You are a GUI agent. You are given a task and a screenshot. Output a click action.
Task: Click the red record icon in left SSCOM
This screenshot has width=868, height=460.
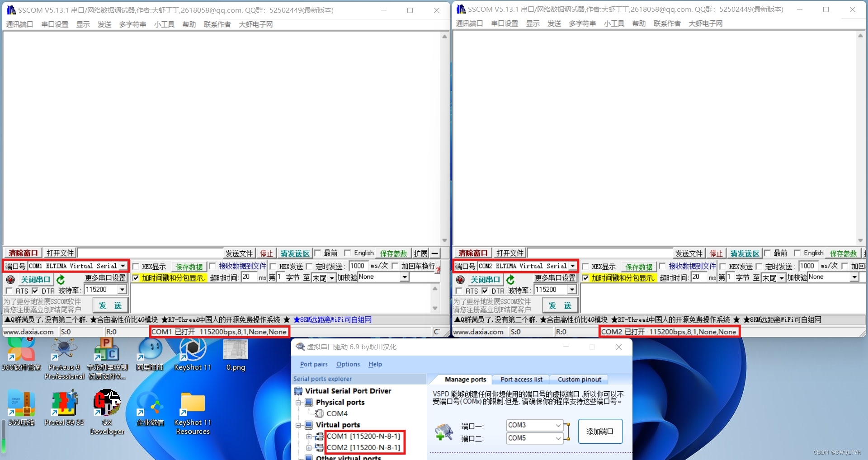tap(10, 280)
